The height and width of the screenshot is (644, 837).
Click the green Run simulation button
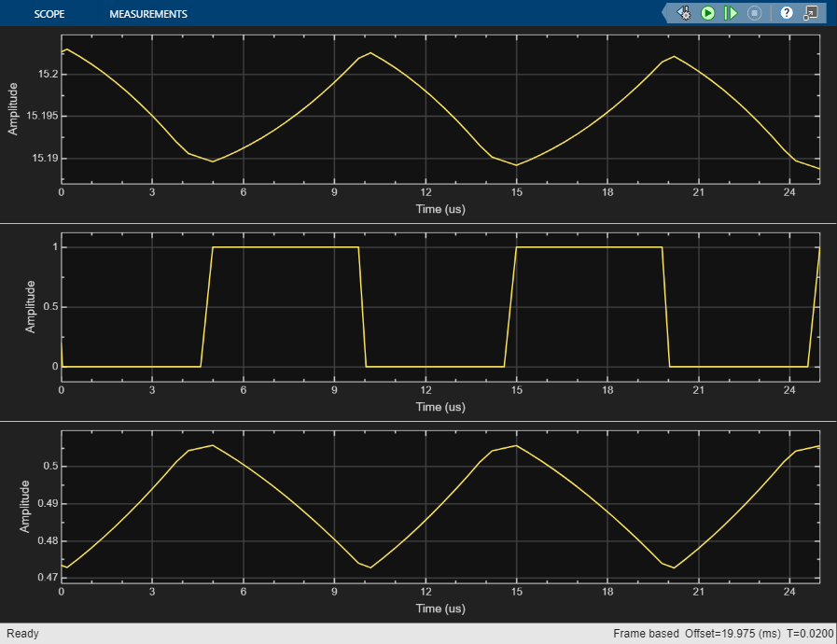708,13
